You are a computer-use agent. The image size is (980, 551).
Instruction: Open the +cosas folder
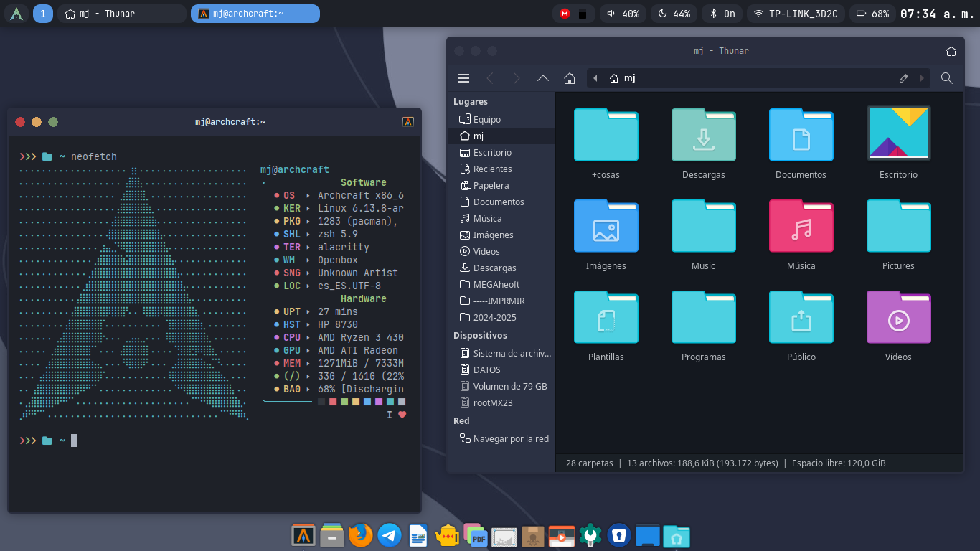click(x=606, y=135)
